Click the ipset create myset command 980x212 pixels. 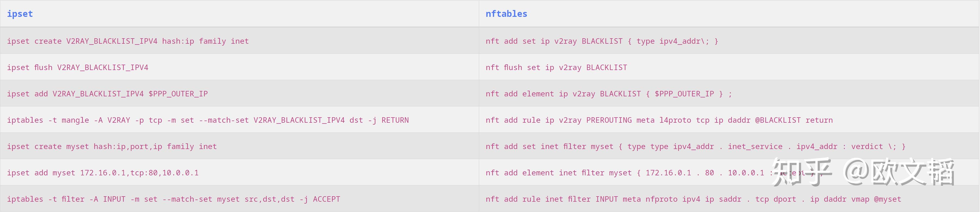[x=112, y=147]
